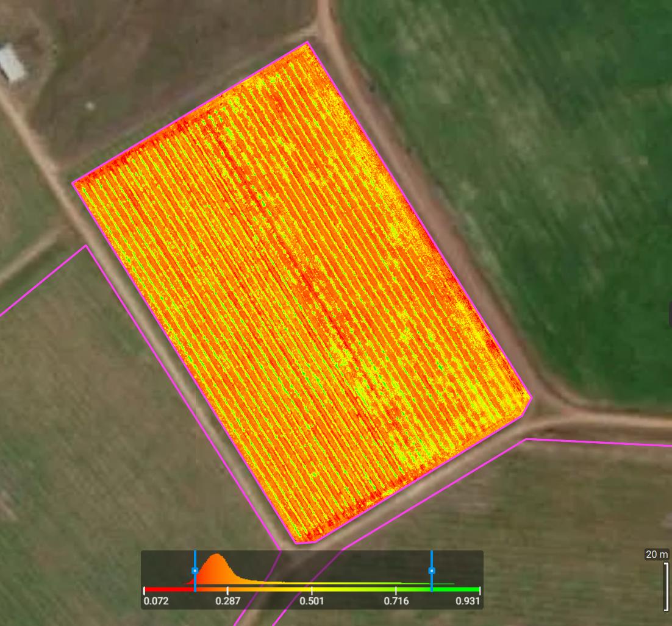The width and height of the screenshot is (672, 626).
Task: Click the 0.501 tick mark label
Action: tap(312, 602)
